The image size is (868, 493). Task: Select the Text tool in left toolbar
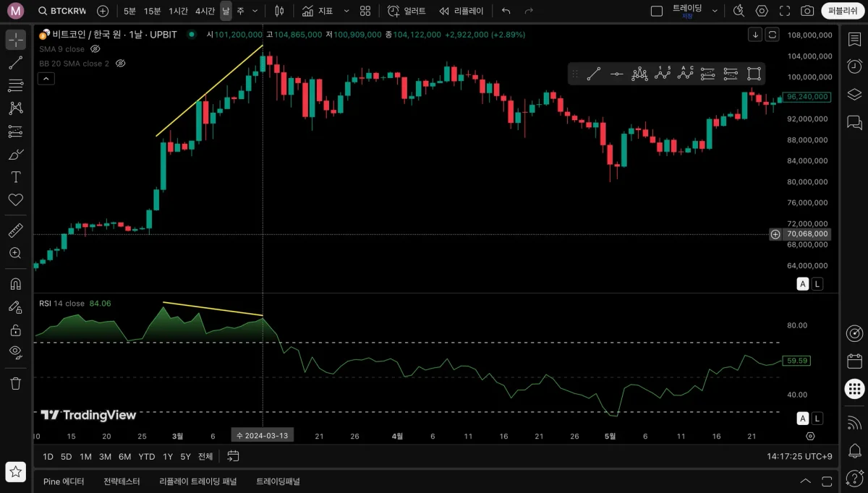coord(15,177)
